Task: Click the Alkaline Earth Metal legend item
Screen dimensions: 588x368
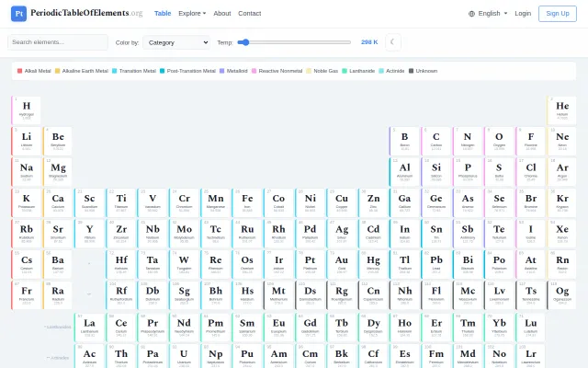Action: pyautogui.click(x=82, y=71)
